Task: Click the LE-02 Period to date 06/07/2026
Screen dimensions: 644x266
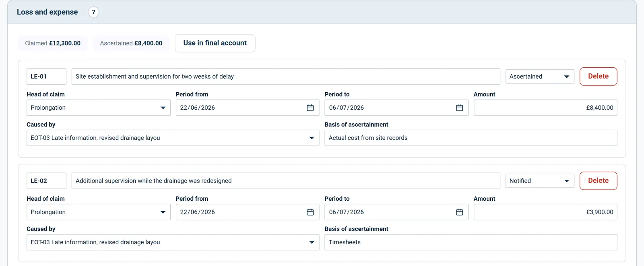Action: coord(347,212)
